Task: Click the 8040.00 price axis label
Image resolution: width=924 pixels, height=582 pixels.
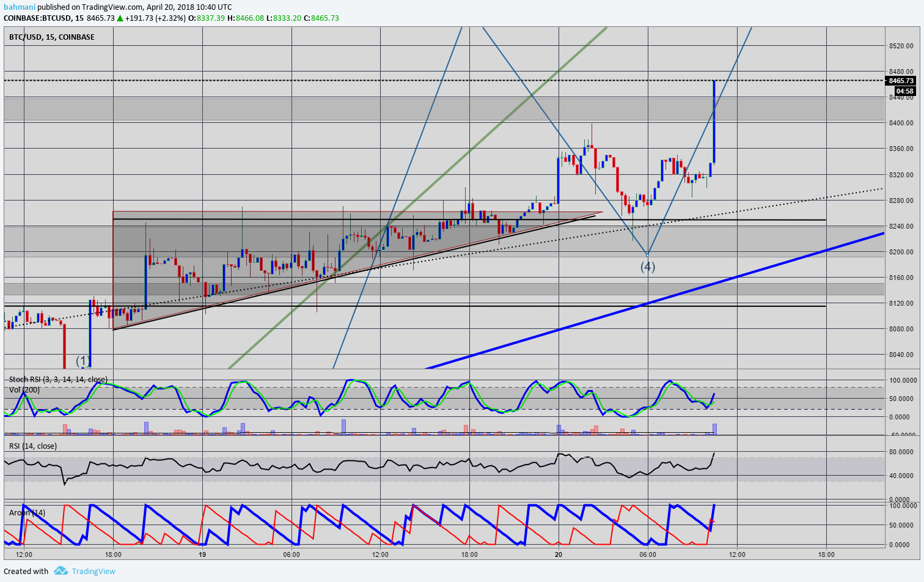Action: [901, 355]
